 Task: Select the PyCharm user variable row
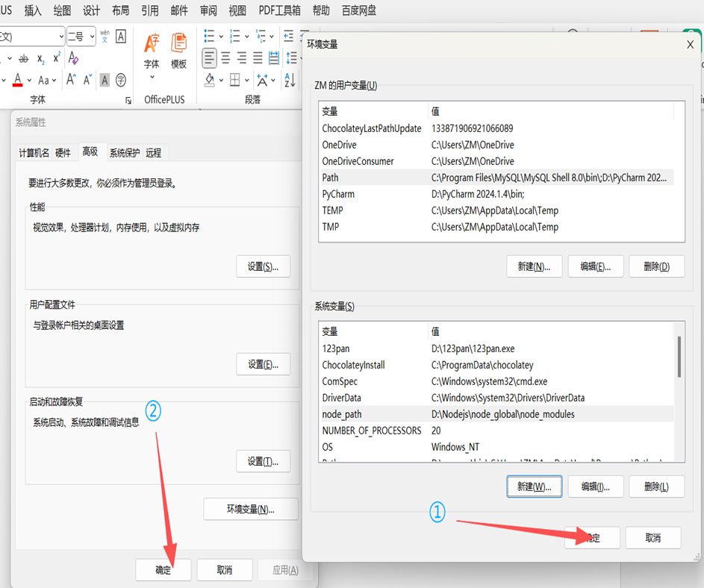(x=496, y=194)
